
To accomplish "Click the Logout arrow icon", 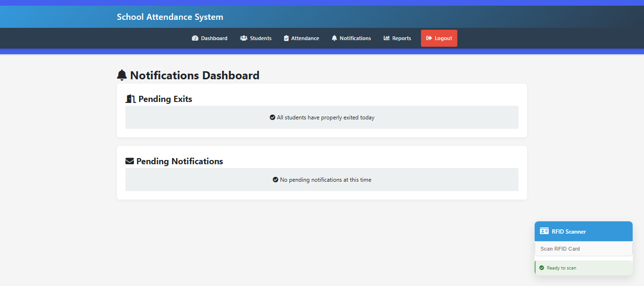I will pos(429,38).
